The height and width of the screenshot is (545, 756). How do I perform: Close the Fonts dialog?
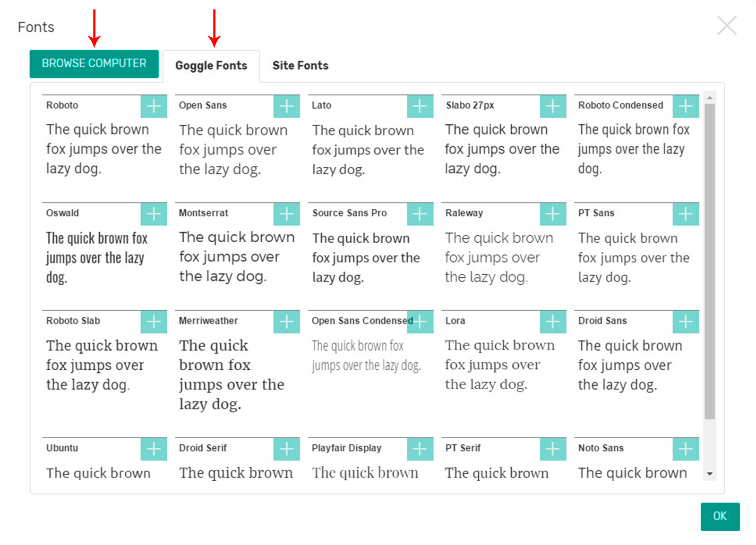[x=726, y=26]
